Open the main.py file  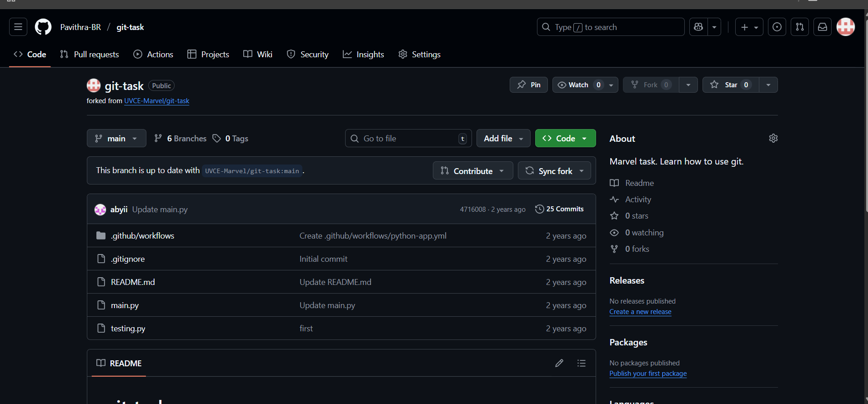pyautogui.click(x=125, y=305)
